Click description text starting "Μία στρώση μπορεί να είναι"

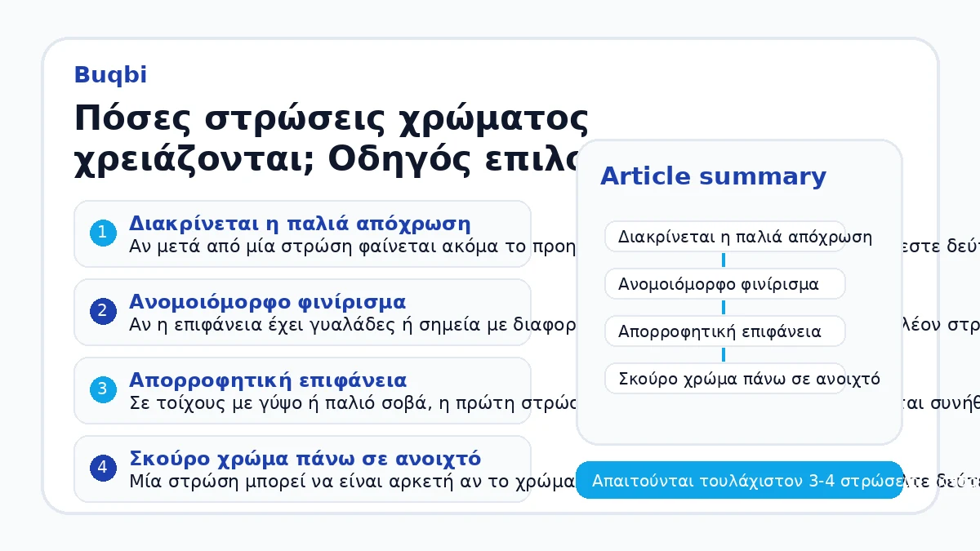[353, 482]
